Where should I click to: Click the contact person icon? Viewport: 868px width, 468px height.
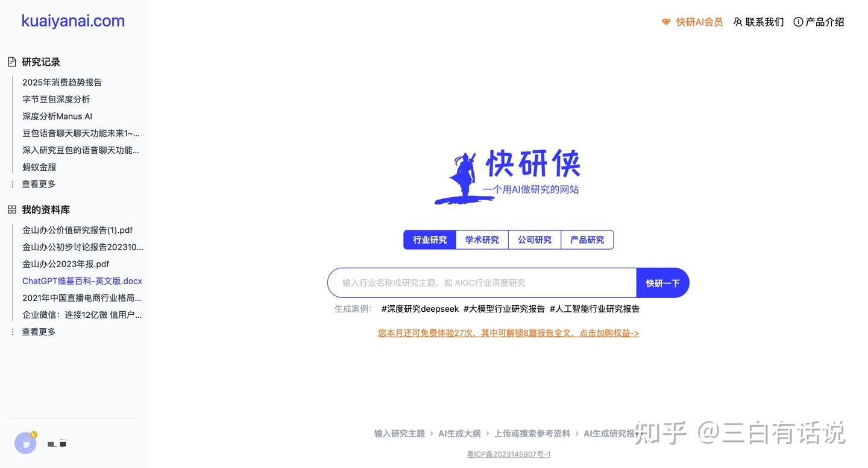[x=737, y=22]
